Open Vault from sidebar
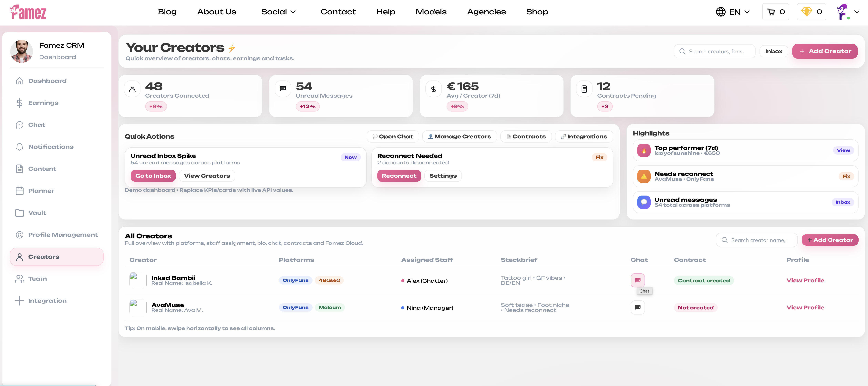868x386 pixels. pos(37,213)
